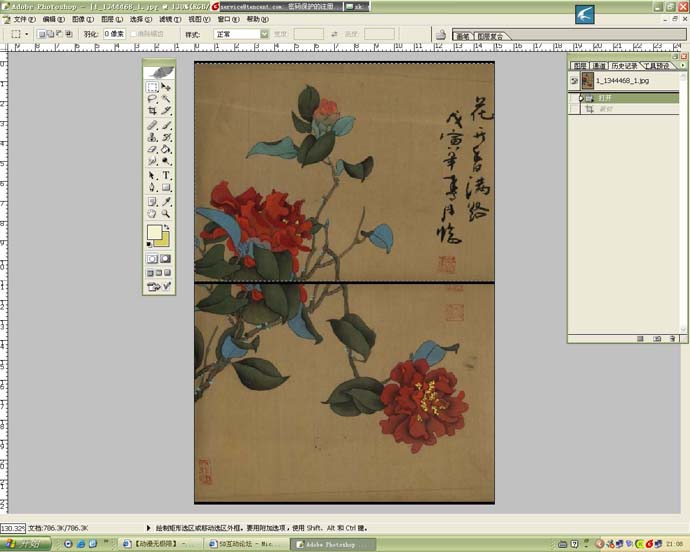Open the 视图 (View) menu
This screenshot has height=552, width=690.
[x=199, y=19]
